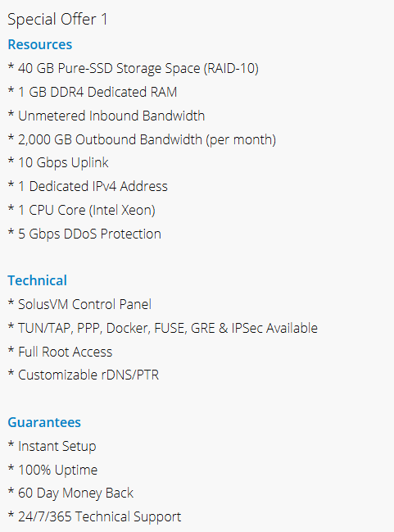This screenshot has height=532, width=394.
Task: Click the 60 Day Money Back line
Action: point(71,493)
